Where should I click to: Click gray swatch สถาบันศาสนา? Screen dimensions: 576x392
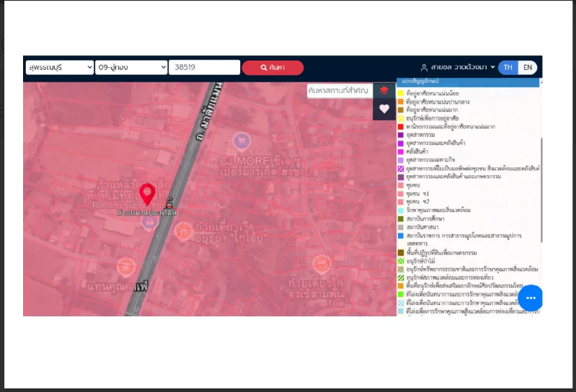[x=401, y=227]
